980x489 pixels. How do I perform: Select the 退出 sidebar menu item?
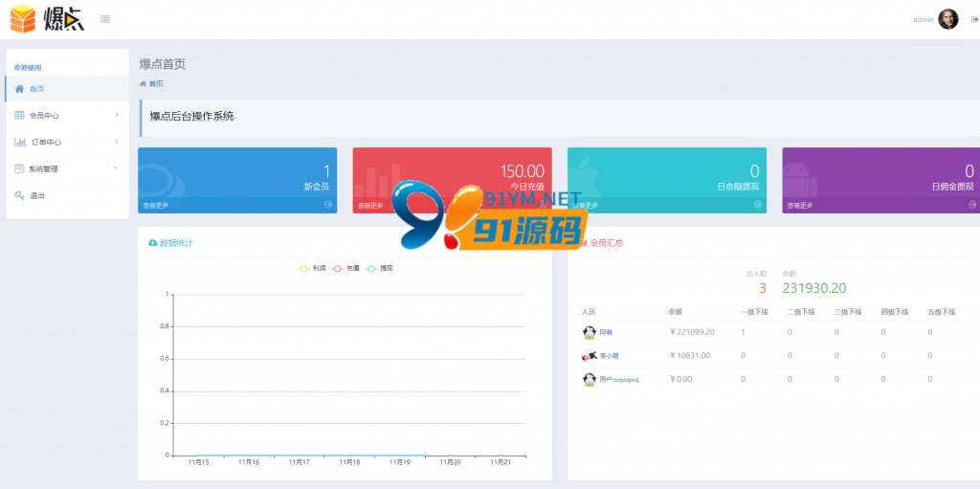coord(67,196)
